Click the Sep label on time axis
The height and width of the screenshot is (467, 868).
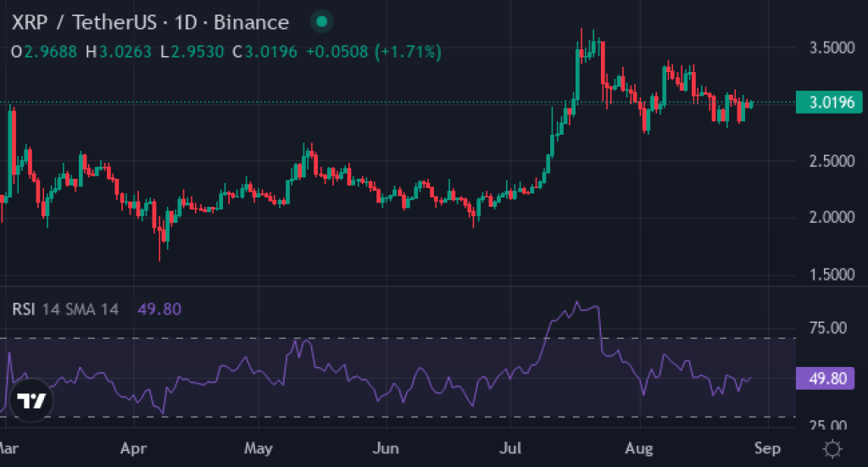click(768, 448)
